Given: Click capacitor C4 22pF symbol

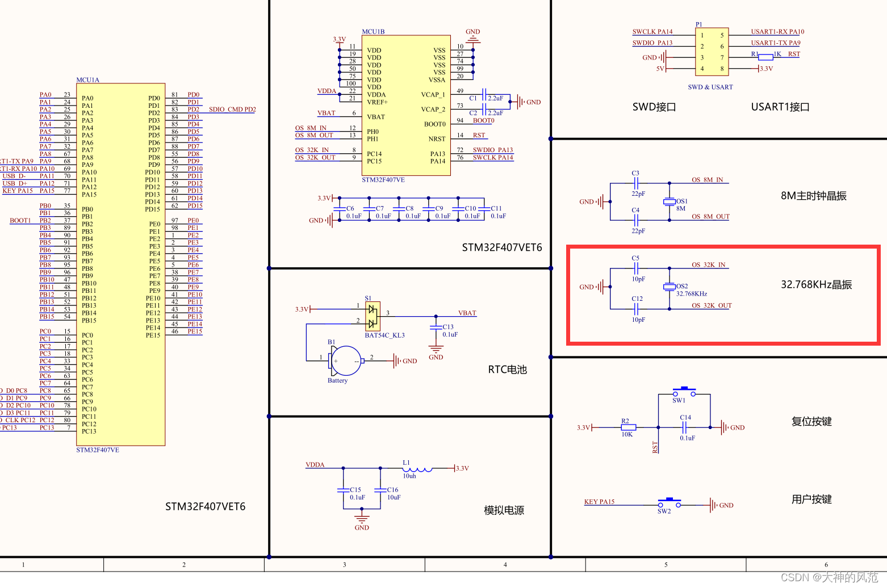Looking at the screenshot, I should [x=637, y=220].
